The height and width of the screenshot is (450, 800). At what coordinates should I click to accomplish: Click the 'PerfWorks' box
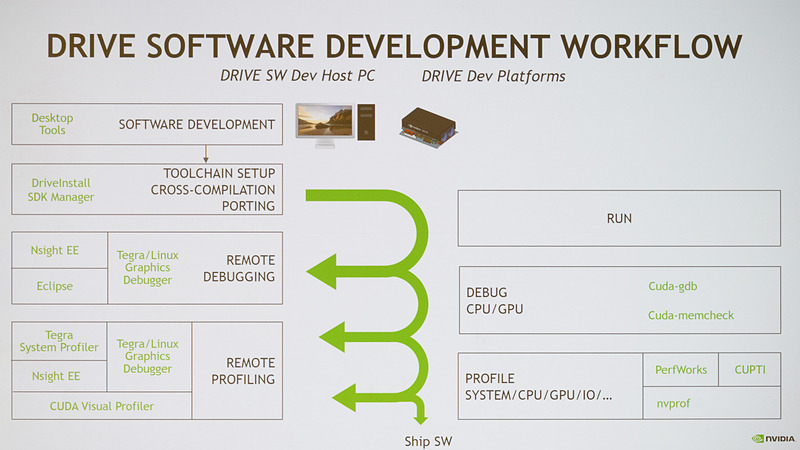pyautogui.click(x=681, y=369)
